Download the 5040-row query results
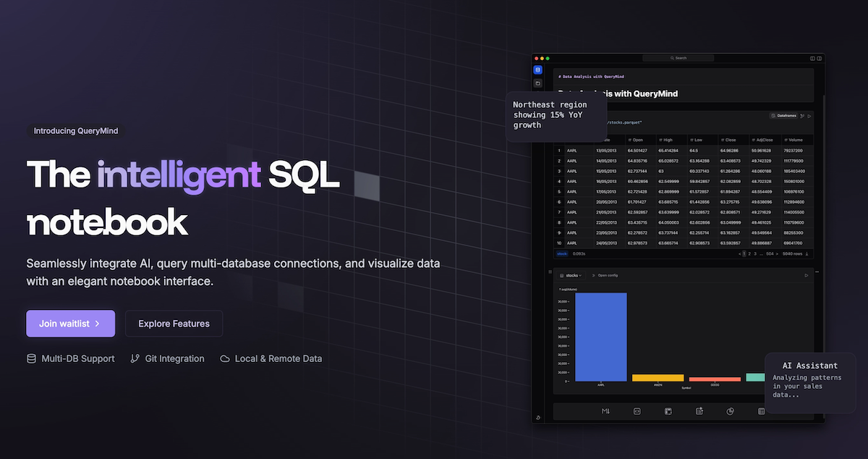Screen dimensions: 868x459 (x=807, y=254)
